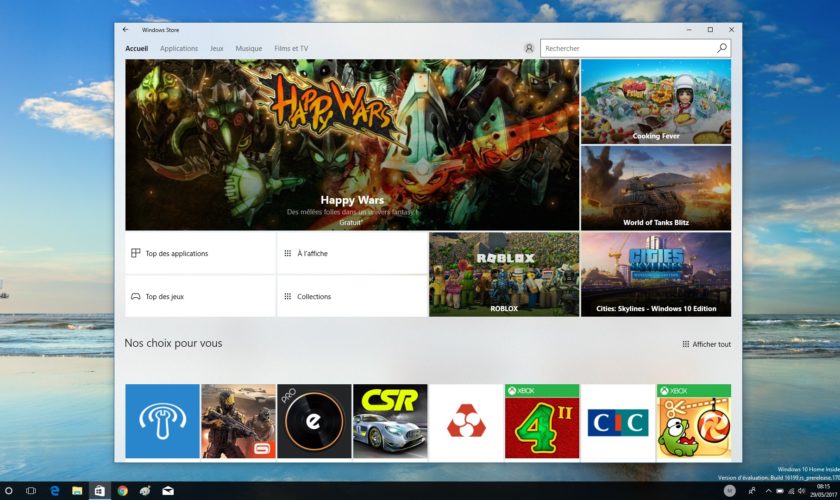This screenshot has height=500, width=840.
Task: Open the red hexagon bank logo app
Action: (466, 421)
